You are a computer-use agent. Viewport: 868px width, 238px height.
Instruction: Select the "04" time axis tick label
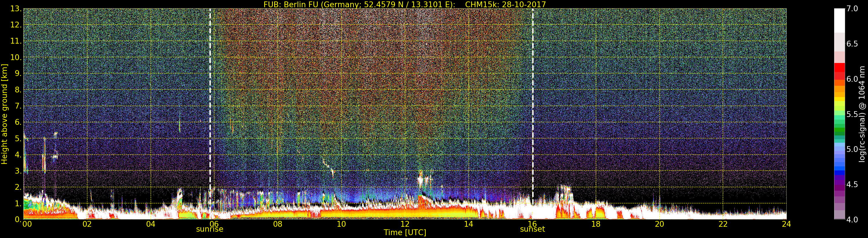coord(151,224)
